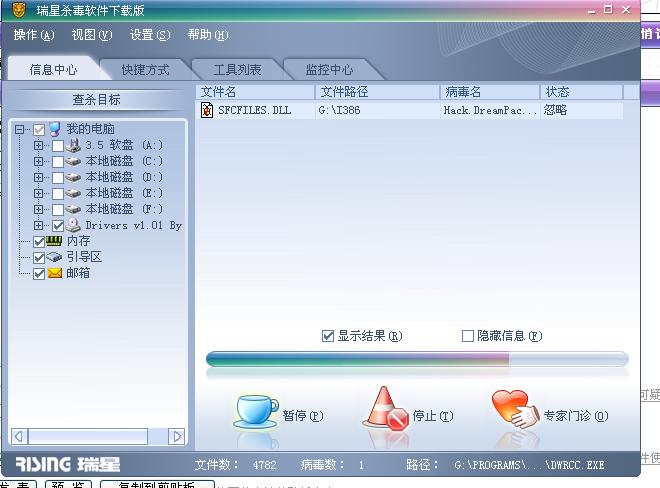Click the memory (内存) chip icon
Image resolution: width=660 pixels, height=488 pixels.
click(x=54, y=241)
